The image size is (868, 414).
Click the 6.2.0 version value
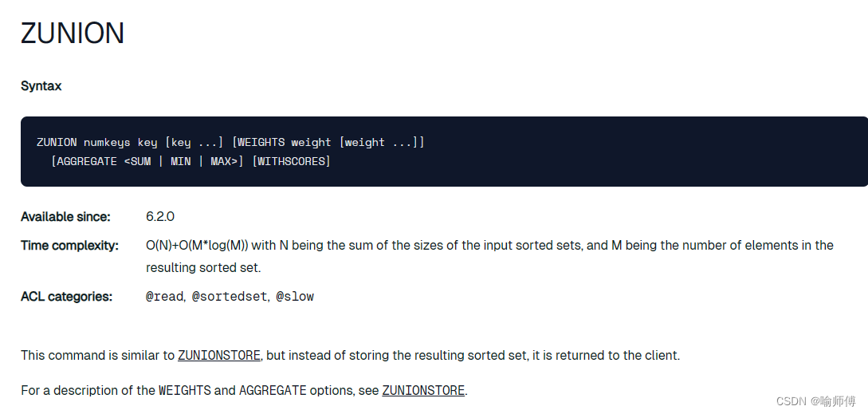(x=160, y=217)
